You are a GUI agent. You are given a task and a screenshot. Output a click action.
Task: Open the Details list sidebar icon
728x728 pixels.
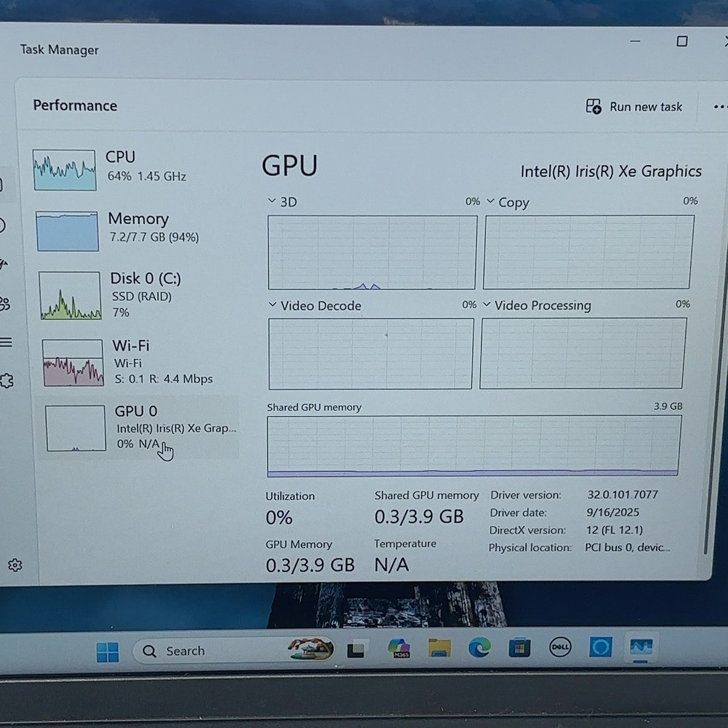(6, 343)
